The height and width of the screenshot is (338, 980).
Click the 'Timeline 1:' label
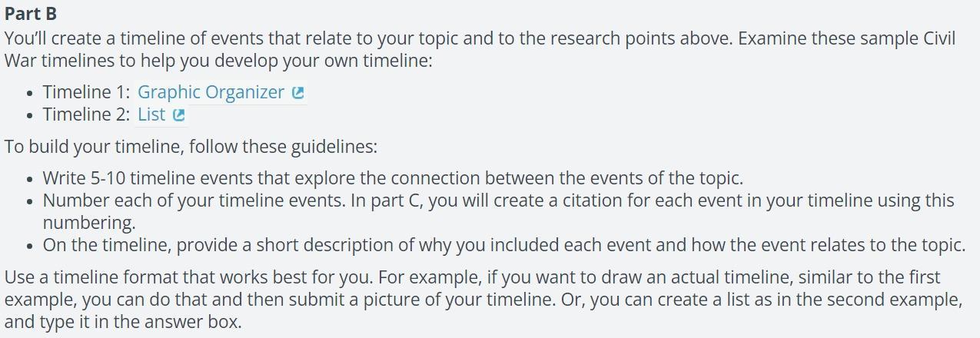click(x=86, y=92)
